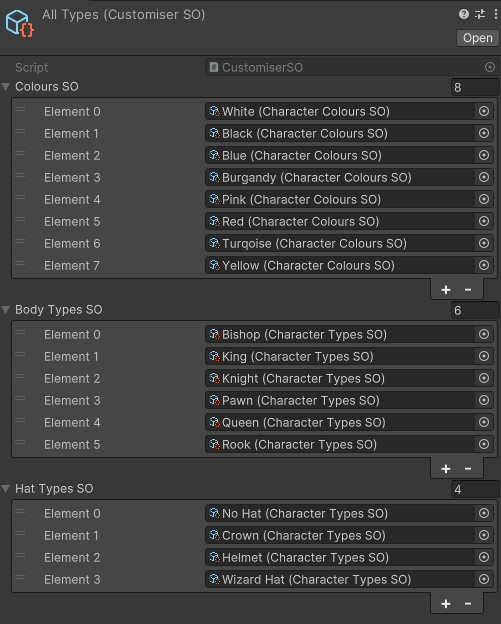The image size is (501, 624).
Task: Click object picker next to Turqoise element
Action: (x=484, y=243)
